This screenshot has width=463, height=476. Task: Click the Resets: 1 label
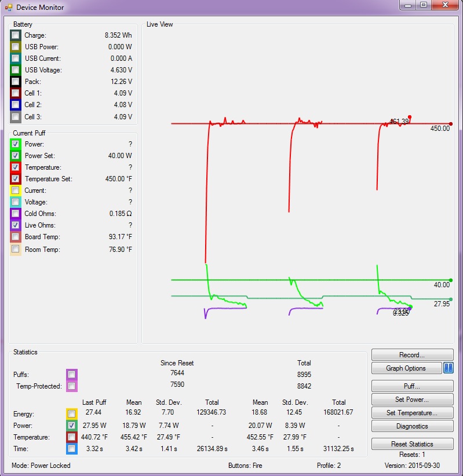tap(412, 455)
